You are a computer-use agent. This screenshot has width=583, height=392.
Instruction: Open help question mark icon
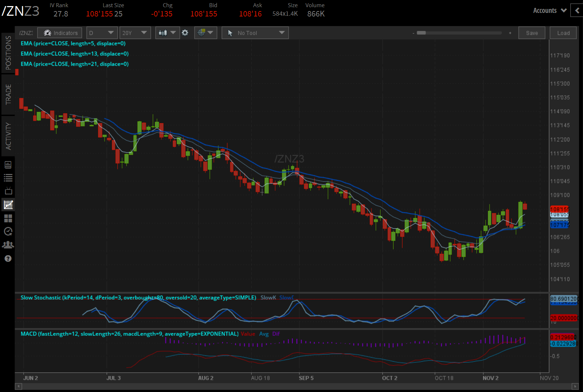pyautogui.click(x=8, y=258)
